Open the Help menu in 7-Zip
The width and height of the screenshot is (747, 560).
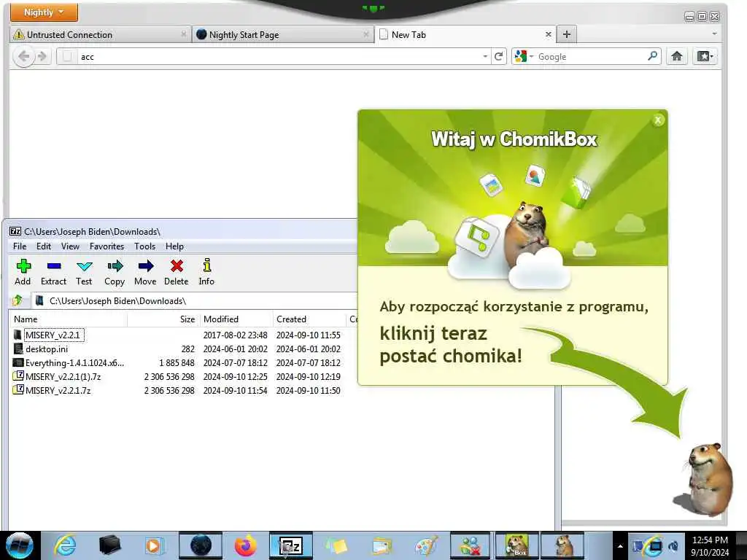coord(174,246)
